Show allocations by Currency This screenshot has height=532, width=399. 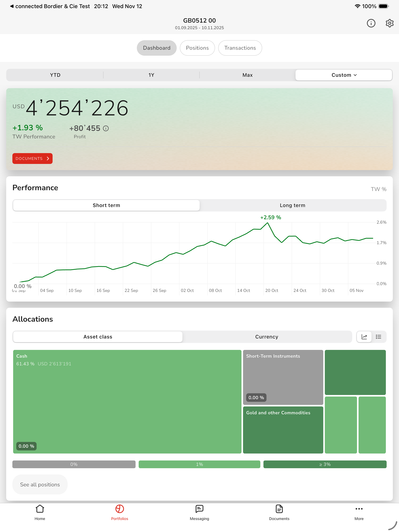pos(267,337)
